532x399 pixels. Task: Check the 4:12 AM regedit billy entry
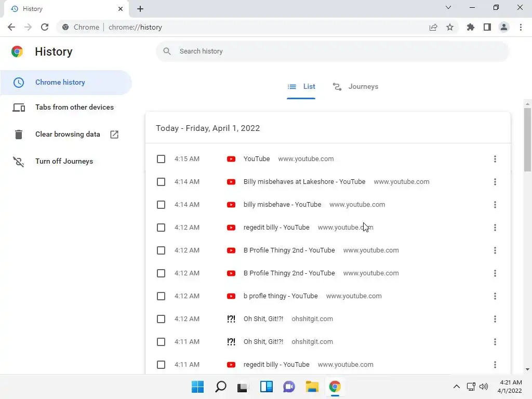tap(161, 228)
